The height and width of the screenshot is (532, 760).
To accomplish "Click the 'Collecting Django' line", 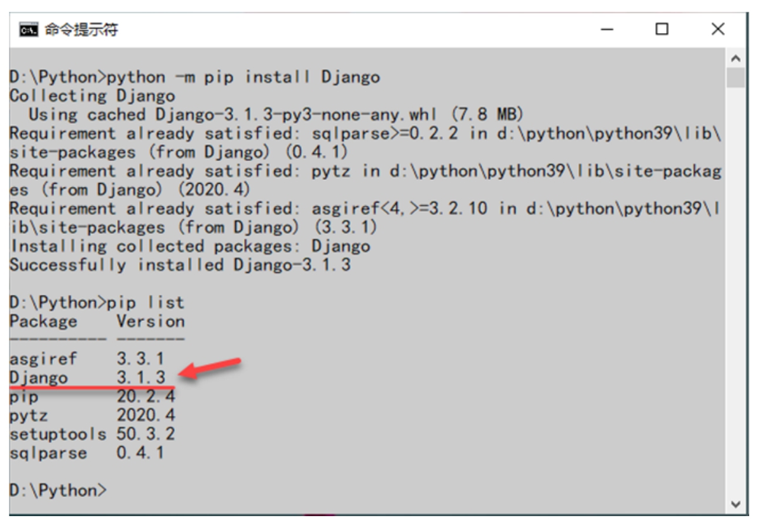I will click(92, 96).
